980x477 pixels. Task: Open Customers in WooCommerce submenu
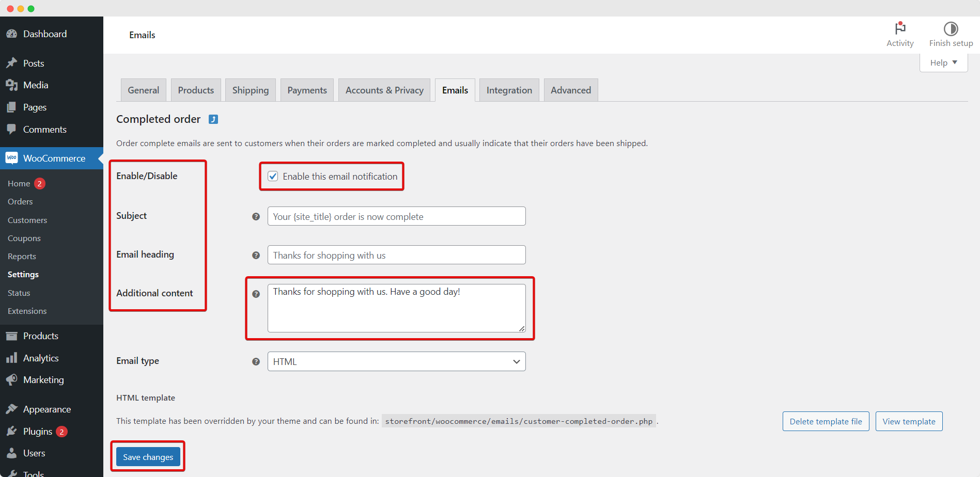click(x=27, y=220)
